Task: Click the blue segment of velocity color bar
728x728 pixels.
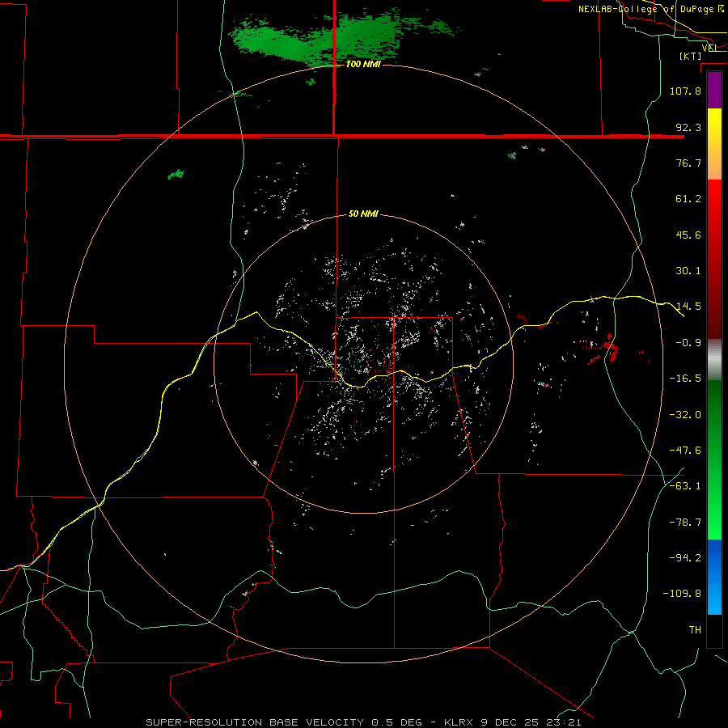Action: pos(714,577)
